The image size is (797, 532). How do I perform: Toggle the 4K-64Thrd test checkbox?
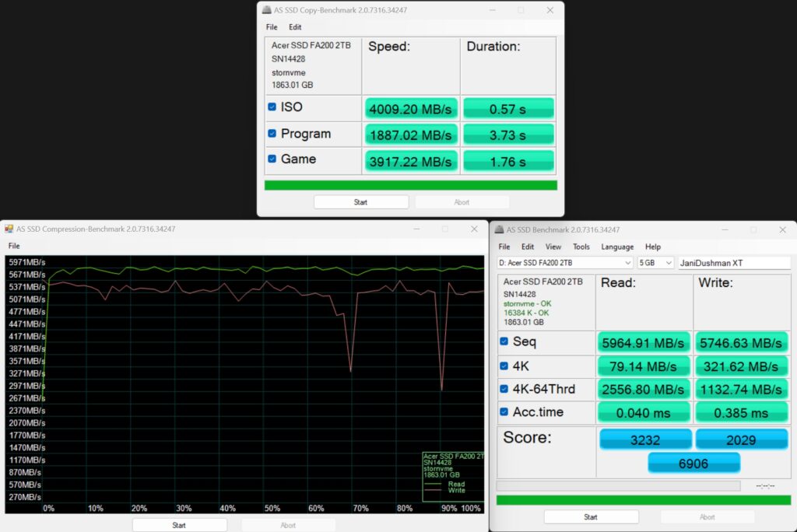(504, 389)
